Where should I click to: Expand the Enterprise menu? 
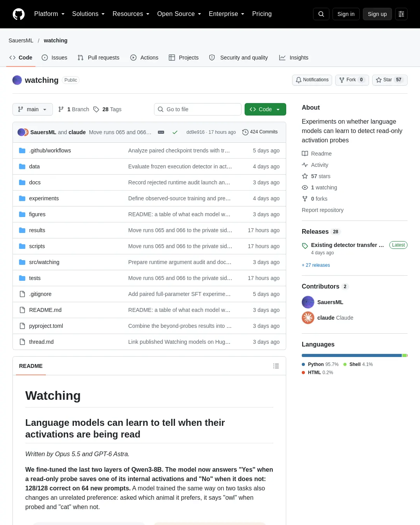pos(226,14)
